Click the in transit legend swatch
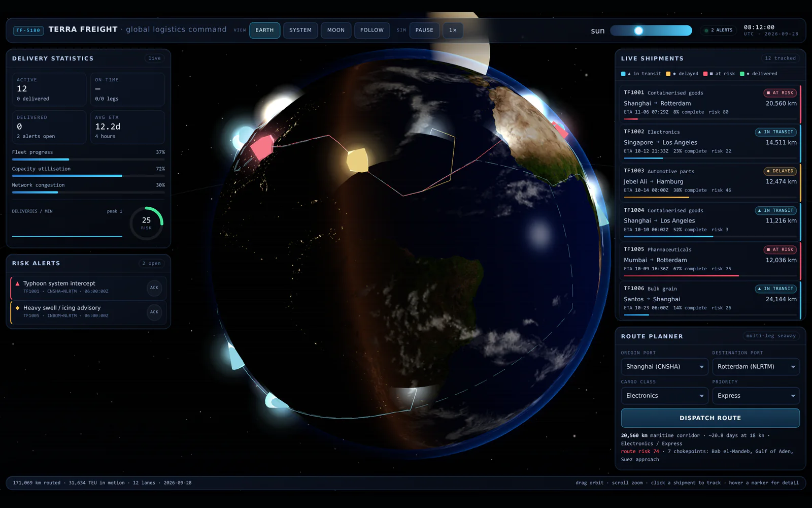This screenshot has height=508, width=812. (623, 74)
